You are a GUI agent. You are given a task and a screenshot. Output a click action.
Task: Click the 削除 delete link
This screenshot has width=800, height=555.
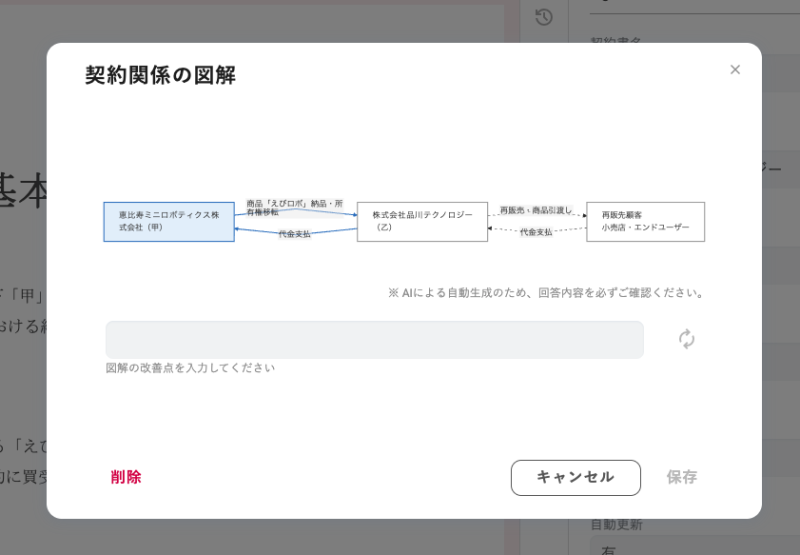(126, 477)
